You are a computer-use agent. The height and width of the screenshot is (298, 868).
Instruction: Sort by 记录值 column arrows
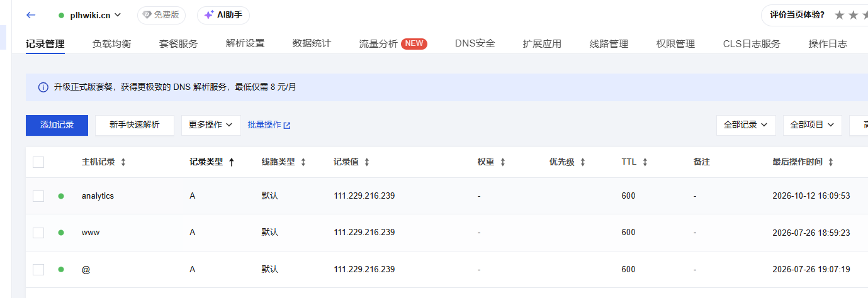click(x=366, y=162)
